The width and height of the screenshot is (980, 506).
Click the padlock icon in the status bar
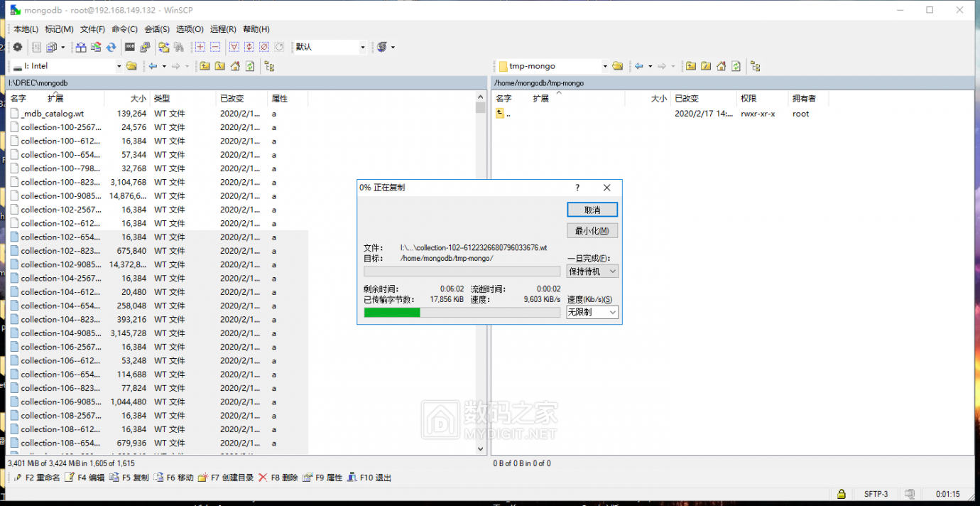click(x=841, y=493)
